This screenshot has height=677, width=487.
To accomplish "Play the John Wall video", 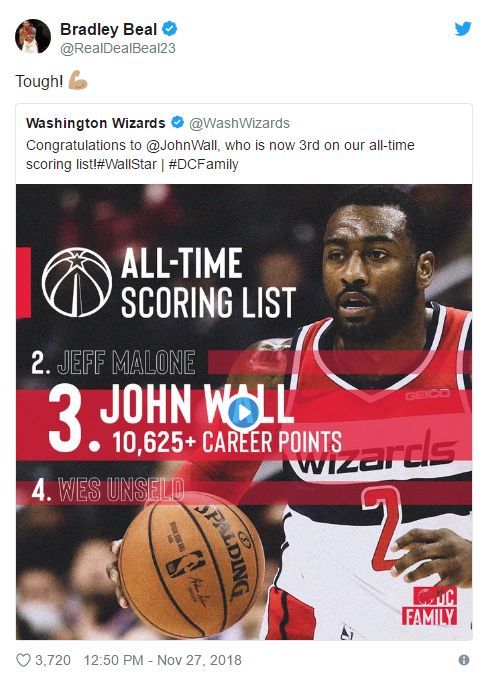I will pyautogui.click(x=244, y=413).
